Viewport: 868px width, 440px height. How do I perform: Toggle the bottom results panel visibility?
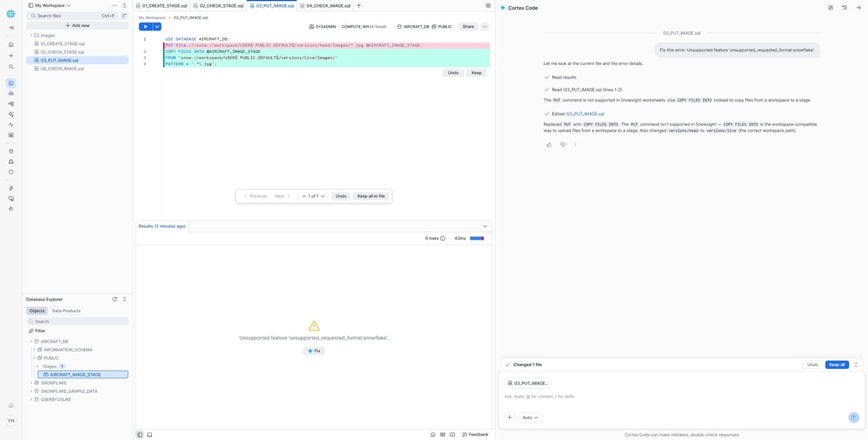[x=149, y=435]
